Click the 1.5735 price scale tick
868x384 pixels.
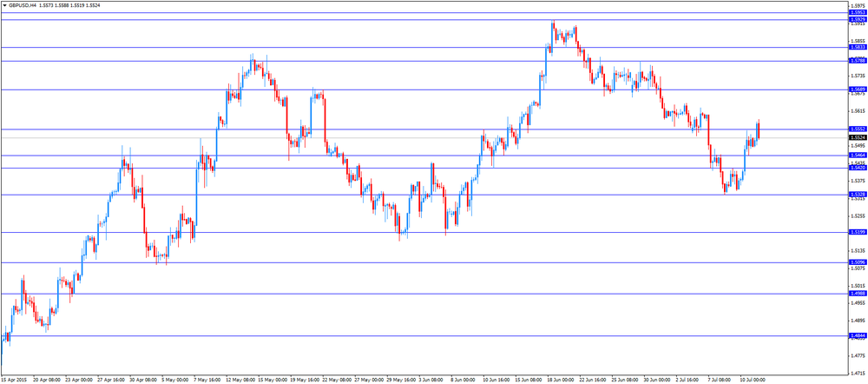coord(858,76)
